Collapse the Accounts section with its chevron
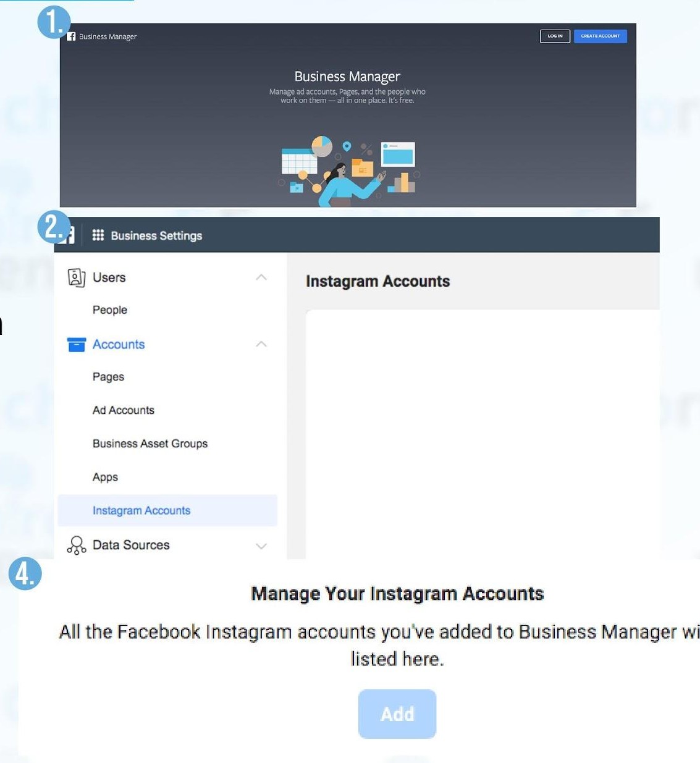The height and width of the screenshot is (763, 700). tap(261, 344)
